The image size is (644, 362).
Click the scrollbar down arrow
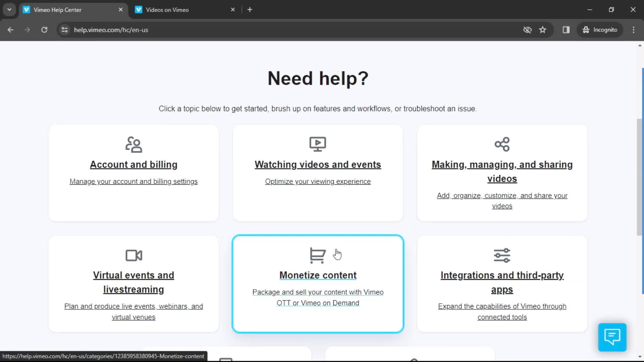tap(640, 357)
